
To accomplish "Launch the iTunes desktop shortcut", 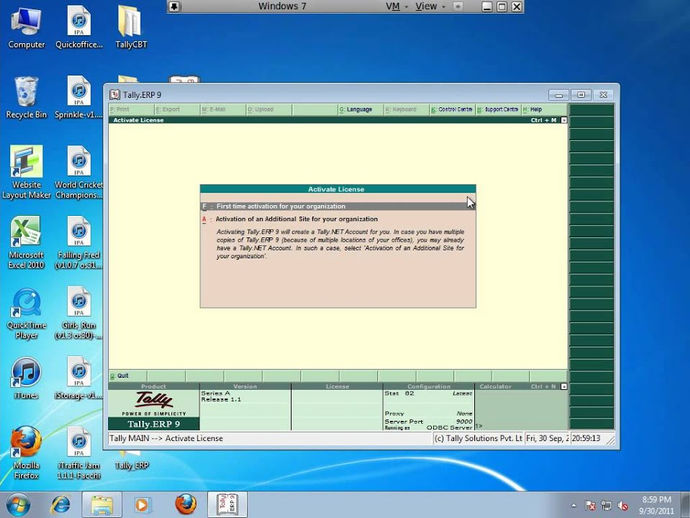I will (26, 378).
